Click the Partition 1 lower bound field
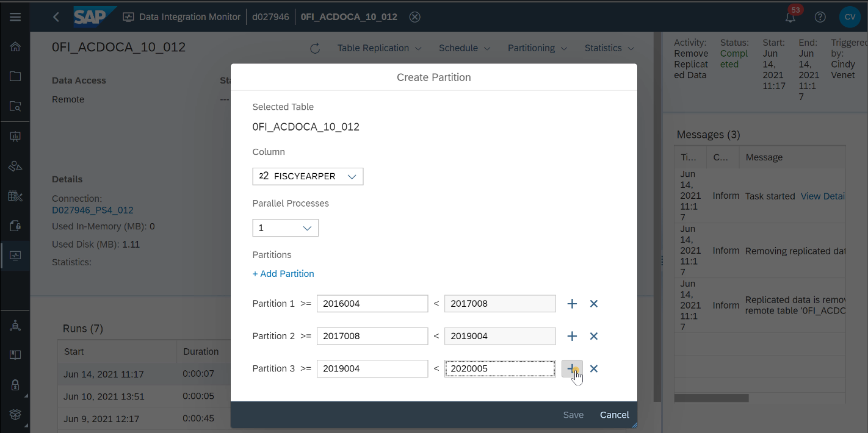This screenshot has width=868, height=433. point(372,304)
